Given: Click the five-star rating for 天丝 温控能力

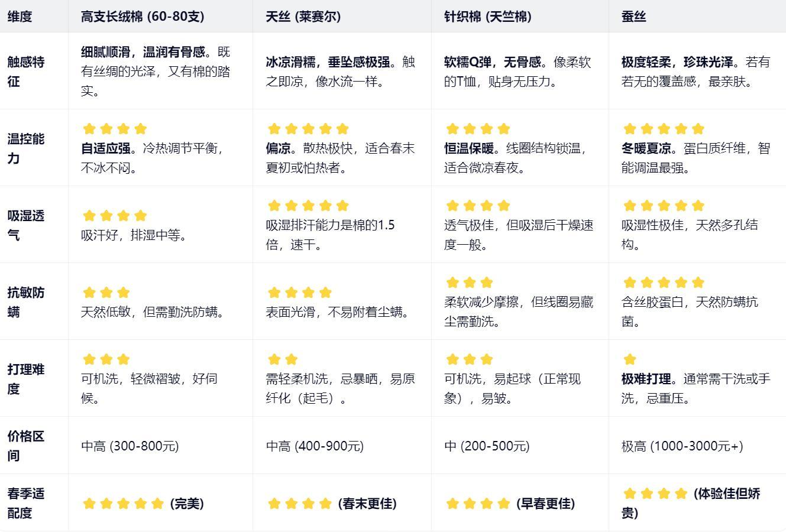Looking at the screenshot, I should (308, 129).
